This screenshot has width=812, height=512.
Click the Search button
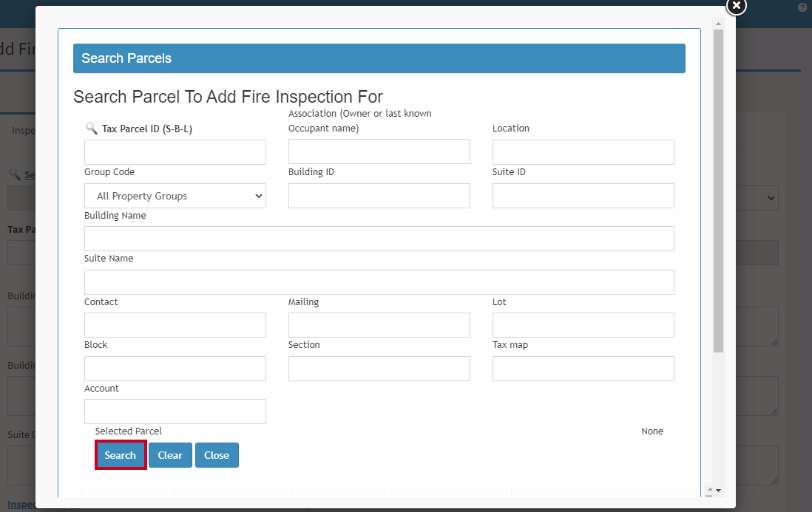click(120, 455)
